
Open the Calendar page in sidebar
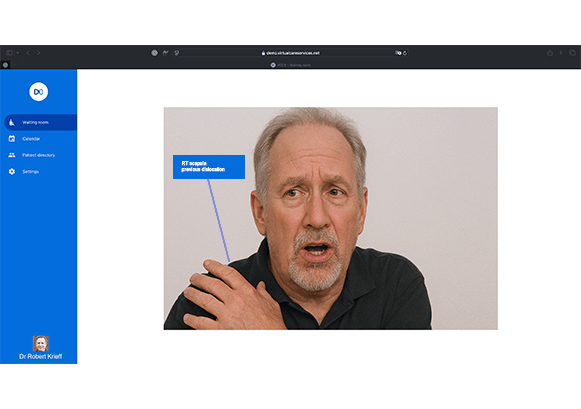click(31, 139)
